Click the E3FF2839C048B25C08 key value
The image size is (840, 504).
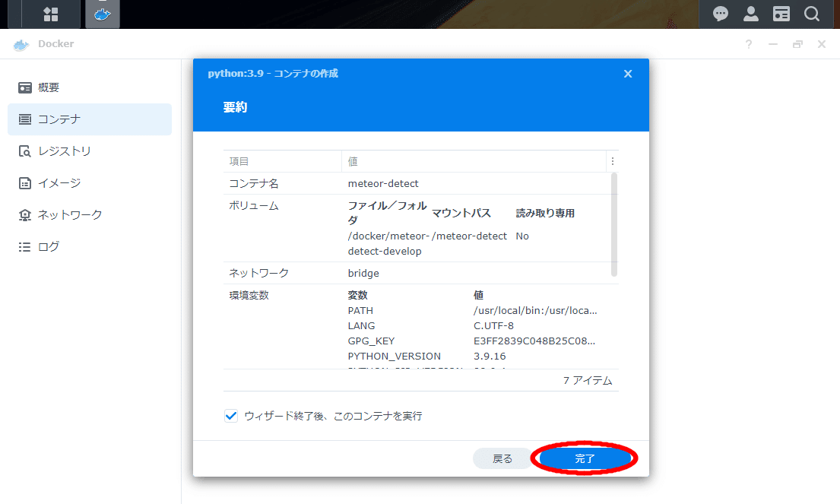tap(534, 341)
